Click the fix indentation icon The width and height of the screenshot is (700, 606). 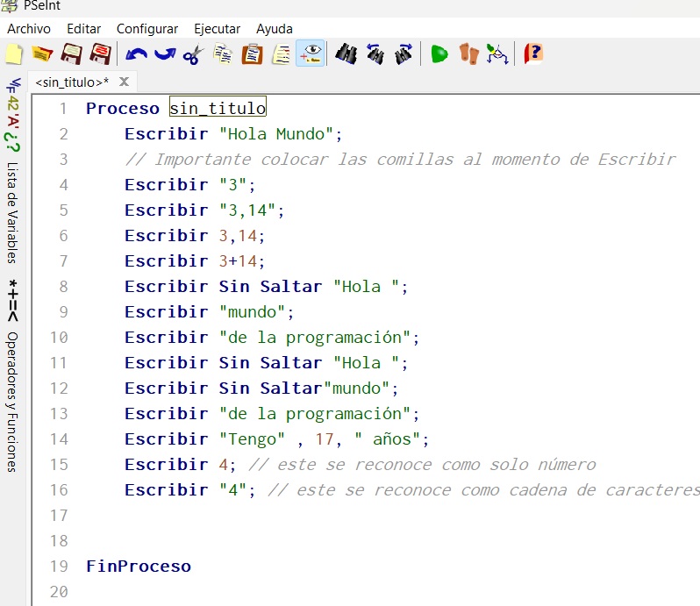point(281,54)
